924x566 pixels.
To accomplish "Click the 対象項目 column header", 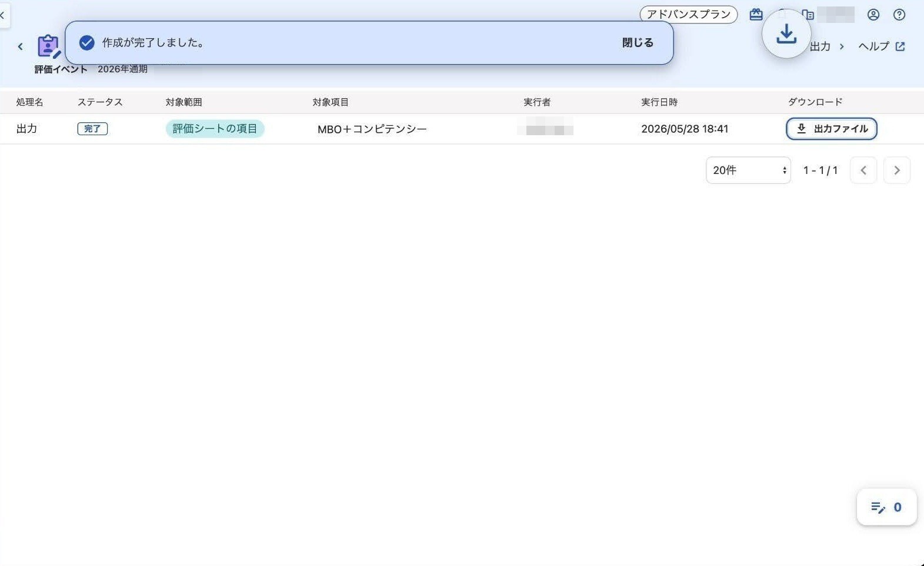I will tap(331, 102).
